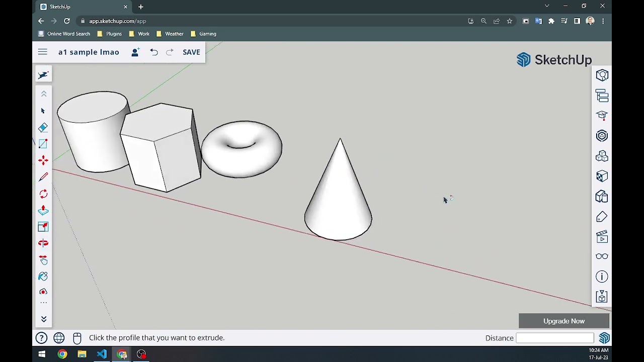This screenshot has width=644, height=362.
Task: Open the Weather bookmark folder
Action: click(170, 34)
